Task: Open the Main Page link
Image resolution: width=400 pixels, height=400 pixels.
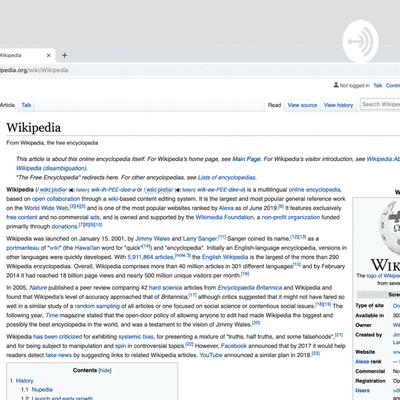Action: click(246, 159)
